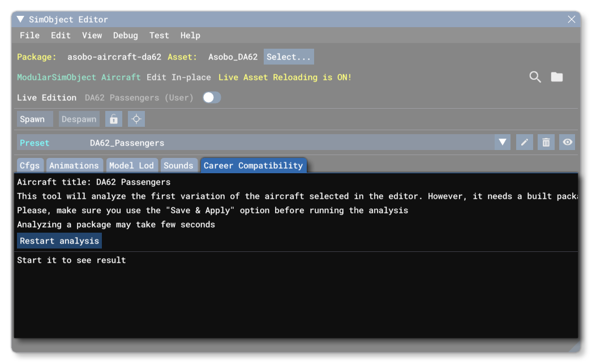Click the Select... asset button
This screenshot has height=364, width=592.
(289, 57)
